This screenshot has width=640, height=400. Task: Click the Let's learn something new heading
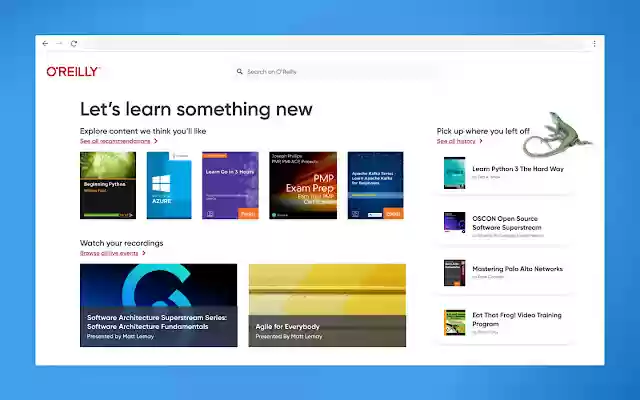point(196,109)
